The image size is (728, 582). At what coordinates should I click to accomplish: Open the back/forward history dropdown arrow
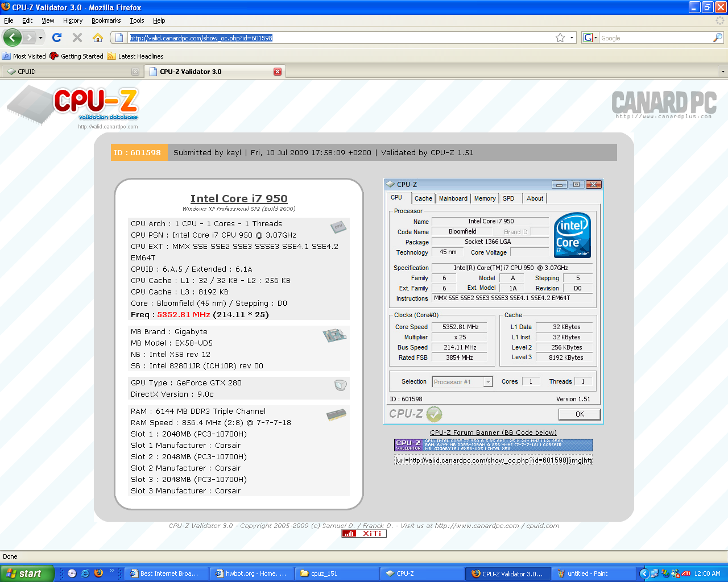40,38
